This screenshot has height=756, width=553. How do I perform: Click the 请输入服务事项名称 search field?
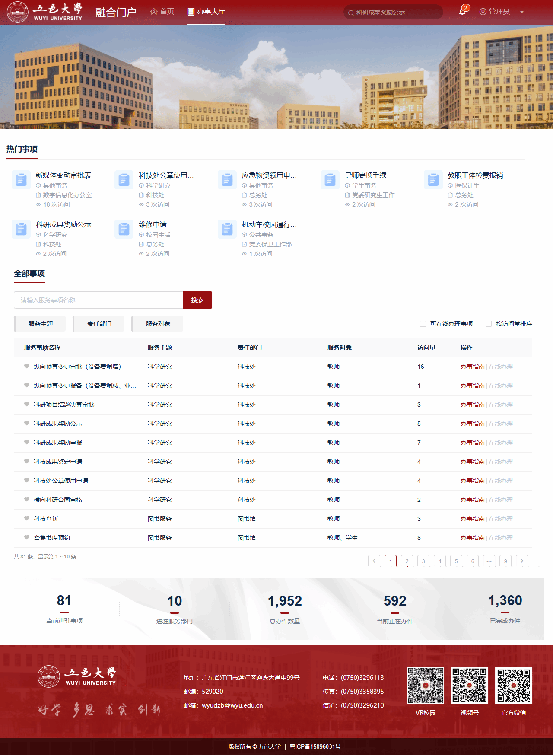(98, 300)
